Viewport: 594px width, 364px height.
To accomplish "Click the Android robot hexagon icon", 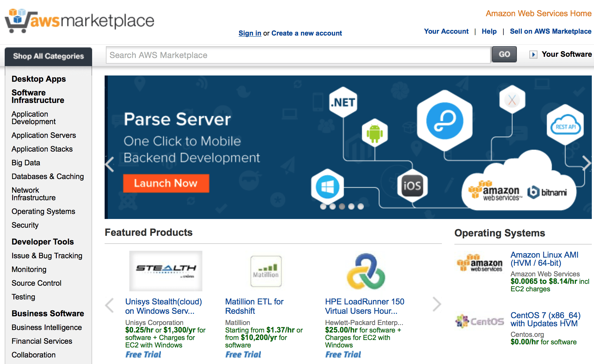I will 375,133.
